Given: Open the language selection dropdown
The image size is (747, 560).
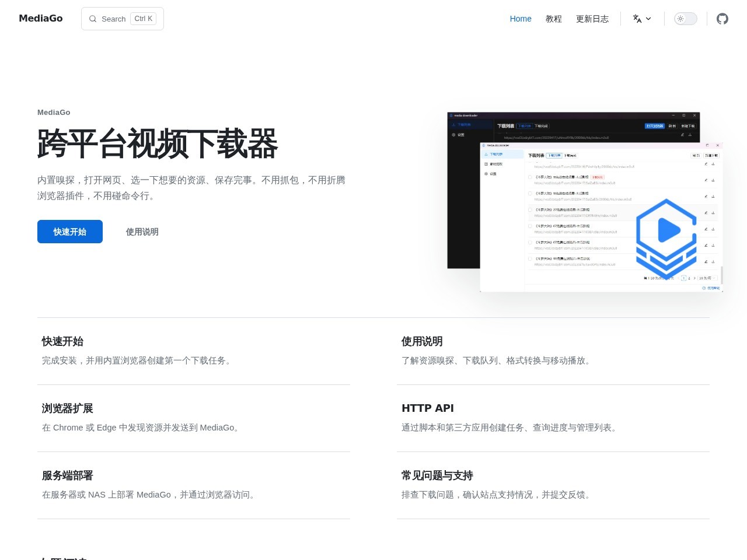Looking at the screenshot, I should coord(642,19).
